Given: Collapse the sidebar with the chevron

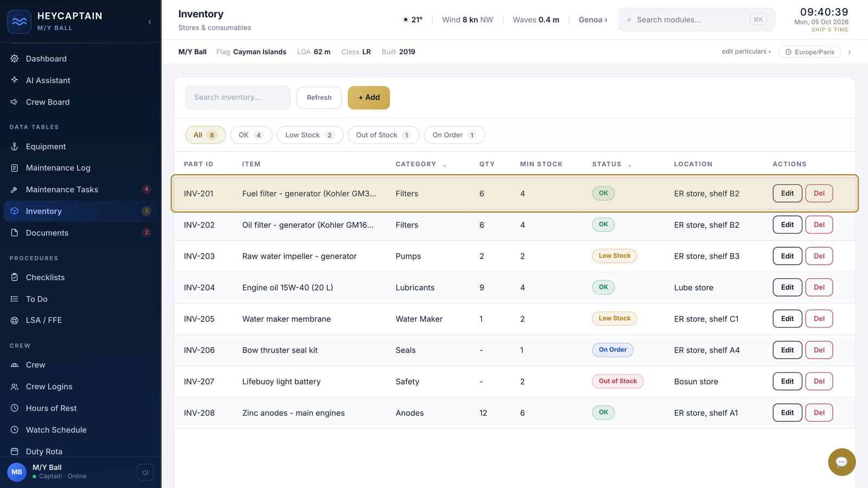Looking at the screenshot, I should (x=149, y=22).
